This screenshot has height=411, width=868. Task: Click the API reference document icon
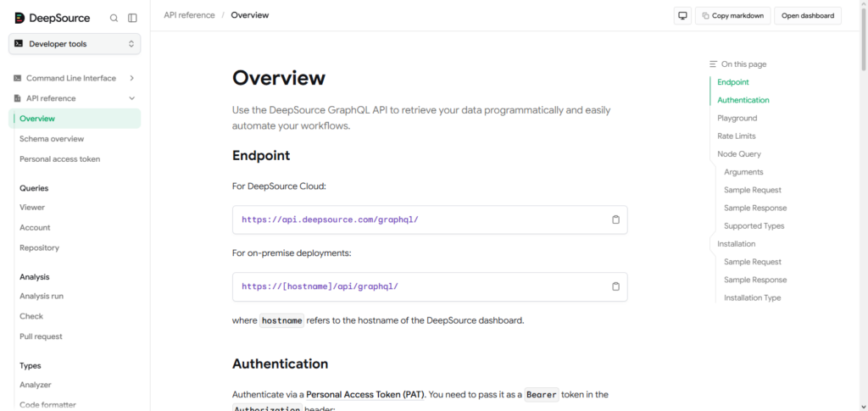click(x=18, y=98)
